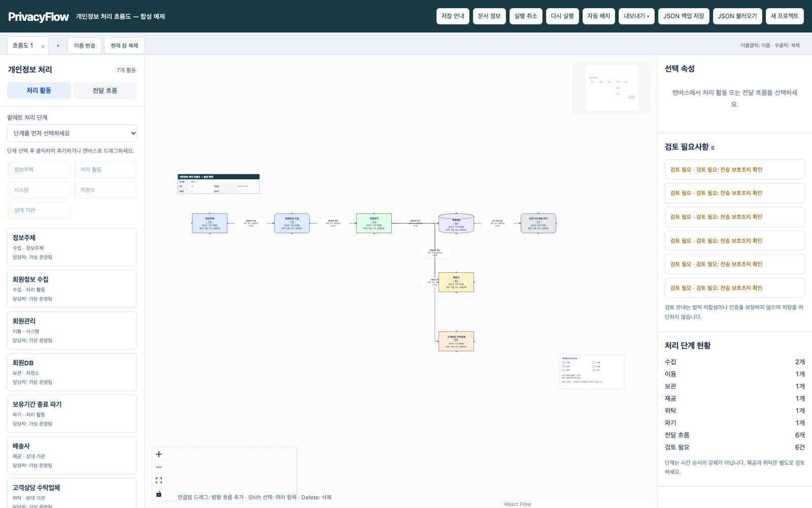Screen dimensions: 812x508
Task: Pick the 저장소 palette chip
Action: (106, 190)
